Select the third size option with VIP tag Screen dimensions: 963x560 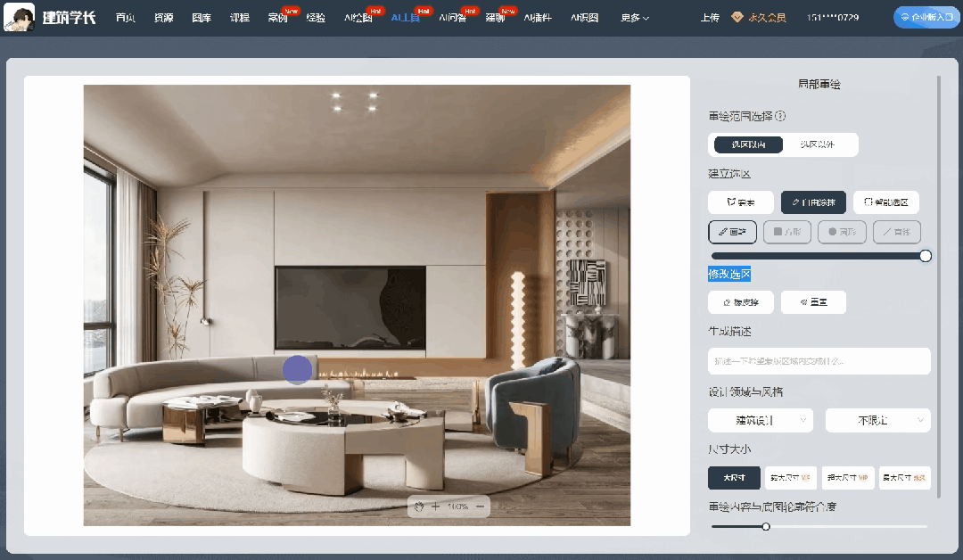pos(848,478)
